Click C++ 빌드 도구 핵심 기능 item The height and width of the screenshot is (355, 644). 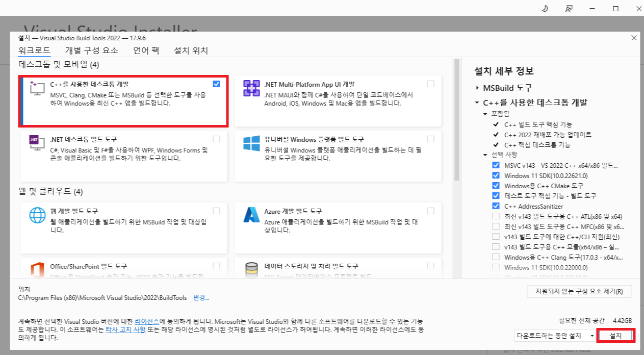click(538, 124)
